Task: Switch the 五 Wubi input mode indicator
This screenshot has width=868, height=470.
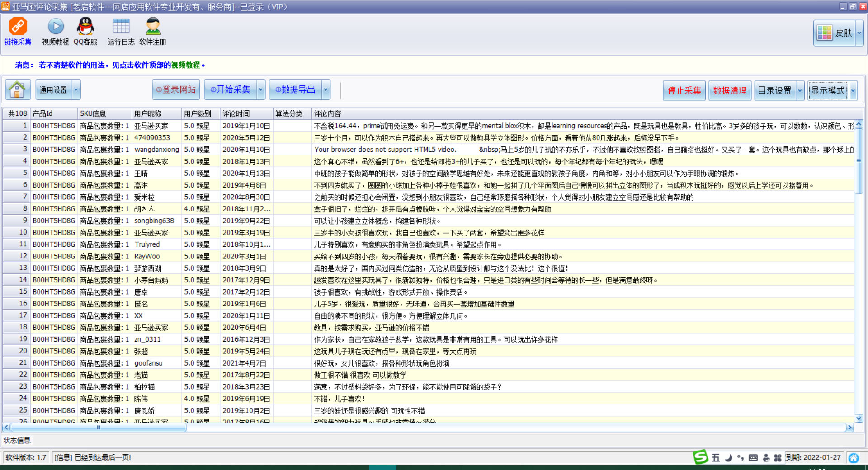Action: point(716,458)
